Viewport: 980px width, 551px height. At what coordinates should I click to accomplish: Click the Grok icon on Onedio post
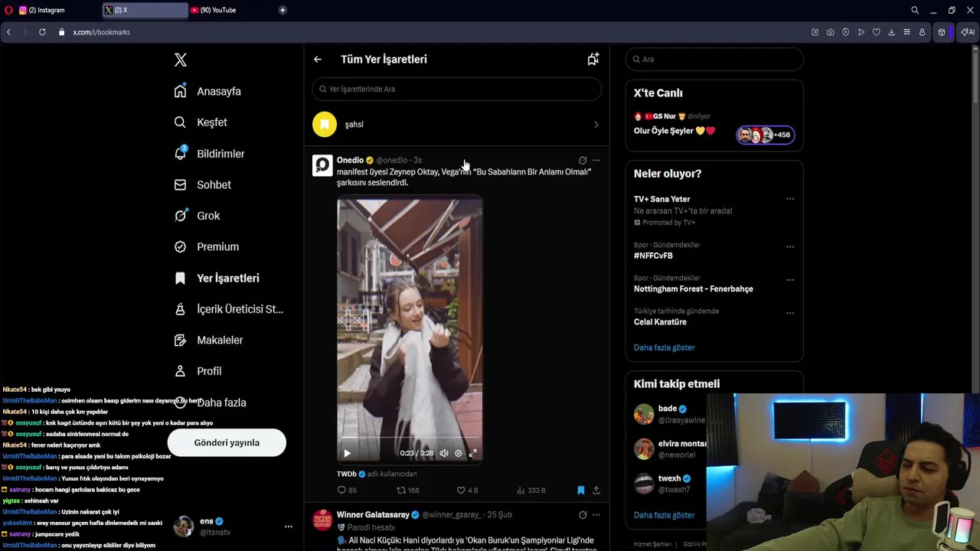[583, 161]
